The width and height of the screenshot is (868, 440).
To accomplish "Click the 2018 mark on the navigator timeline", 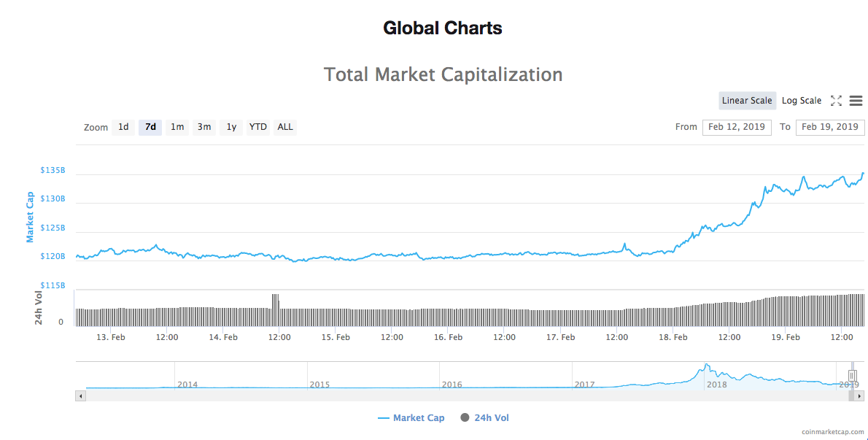I will tap(718, 384).
